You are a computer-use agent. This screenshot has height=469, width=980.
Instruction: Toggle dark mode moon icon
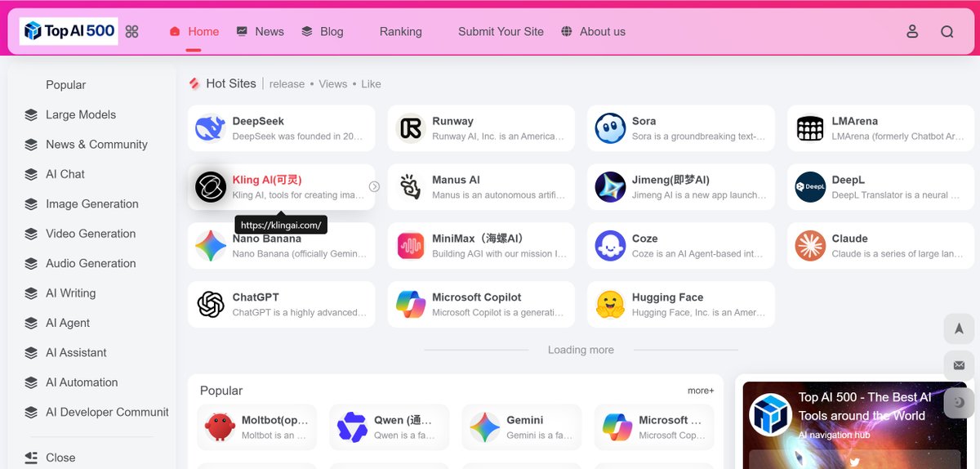959,402
